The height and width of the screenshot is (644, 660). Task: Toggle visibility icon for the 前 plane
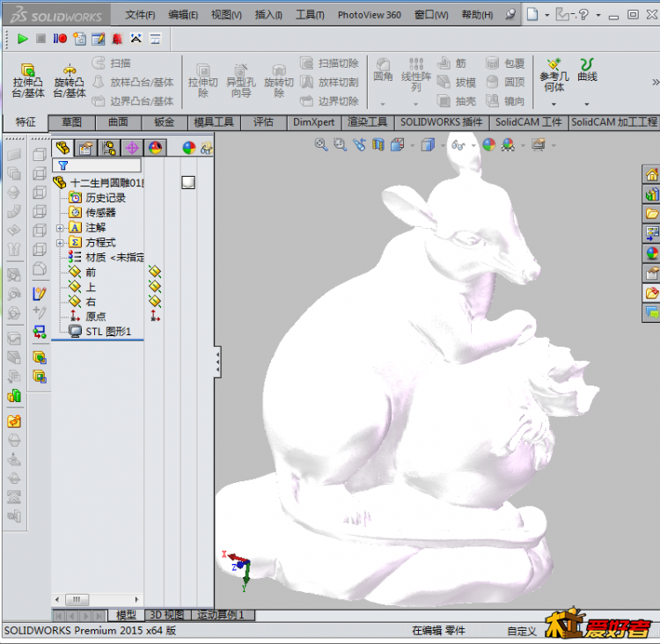click(155, 272)
